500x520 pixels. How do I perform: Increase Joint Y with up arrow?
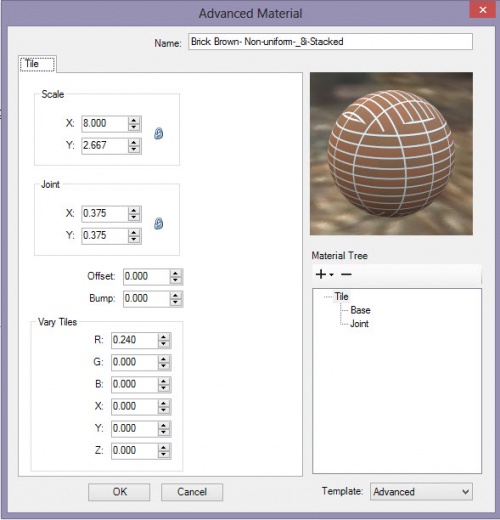[x=134, y=232]
